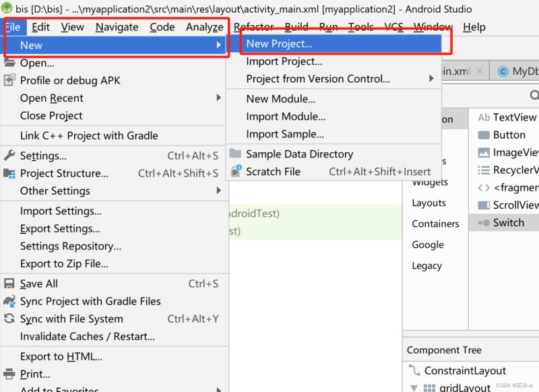Choose New Project from the submenu
539x392 pixels.
[334, 44]
